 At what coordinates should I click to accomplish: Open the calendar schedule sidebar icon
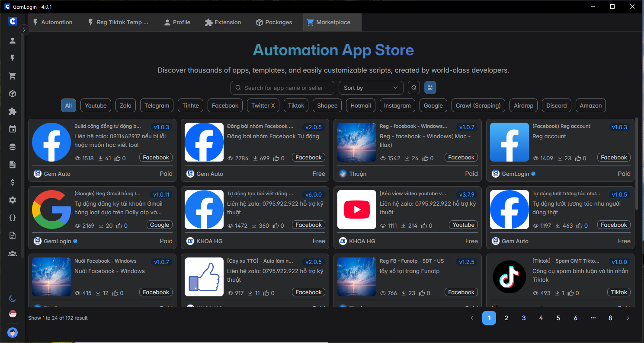tap(13, 129)
